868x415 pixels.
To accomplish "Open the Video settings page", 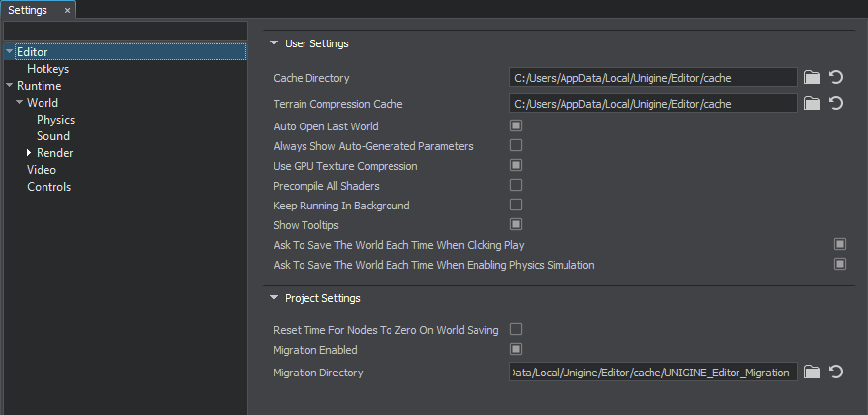I will [x=42, y=170].
